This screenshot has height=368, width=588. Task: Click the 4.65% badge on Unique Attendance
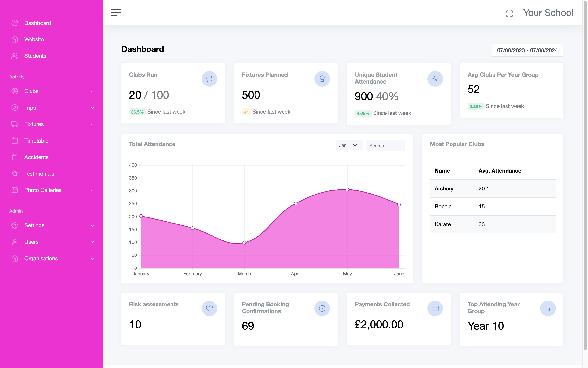[x=363, y=113]
